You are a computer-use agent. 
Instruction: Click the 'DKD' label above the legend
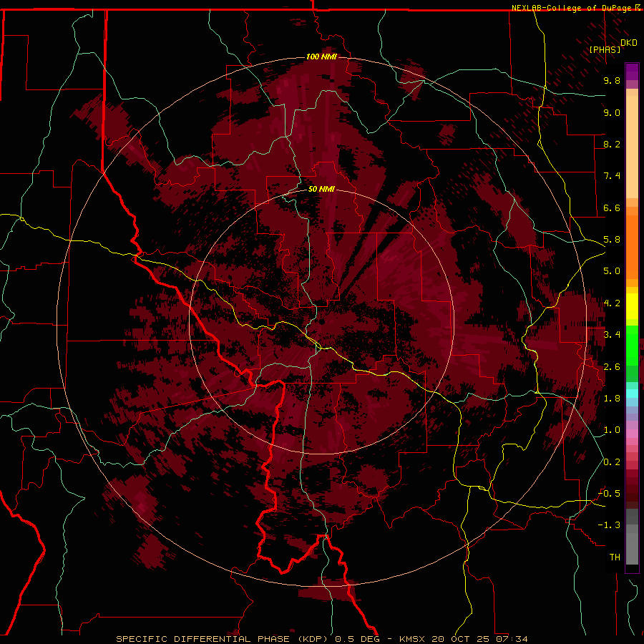[x=629, y=42]
